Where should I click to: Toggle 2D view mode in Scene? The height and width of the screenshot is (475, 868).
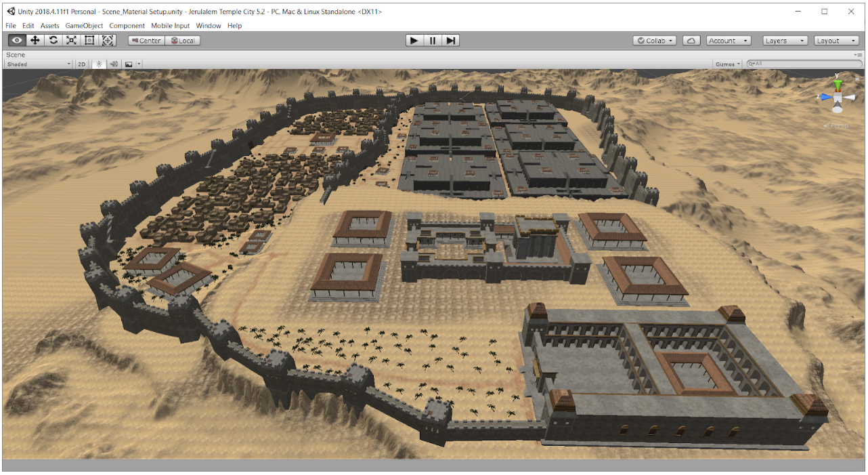[81, 64]
